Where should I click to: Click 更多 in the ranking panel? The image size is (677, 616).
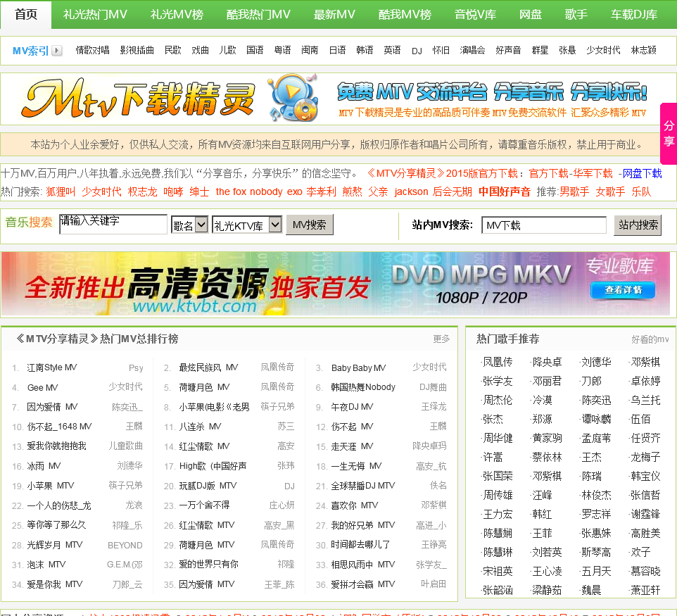click(441, 339)
